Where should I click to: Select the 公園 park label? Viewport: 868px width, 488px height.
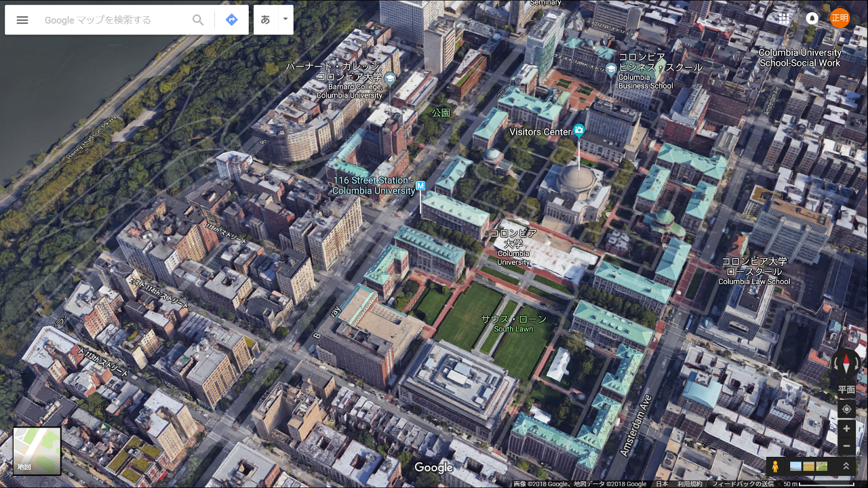[x=441, y=113]
